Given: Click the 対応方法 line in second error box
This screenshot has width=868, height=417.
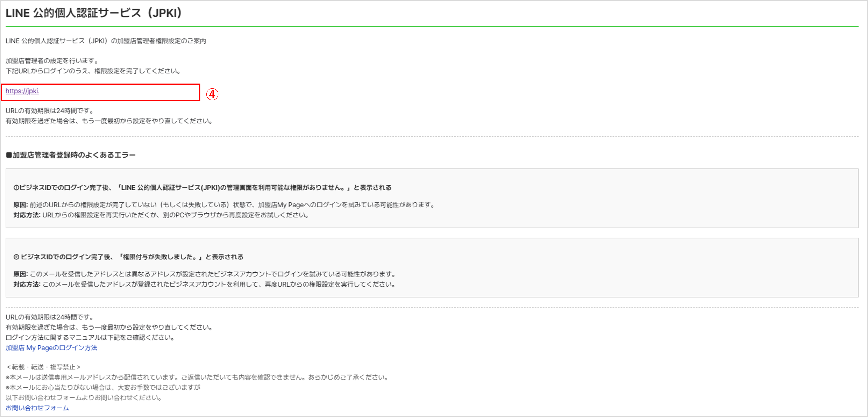Looking at the screenshot, I should 204,284.
